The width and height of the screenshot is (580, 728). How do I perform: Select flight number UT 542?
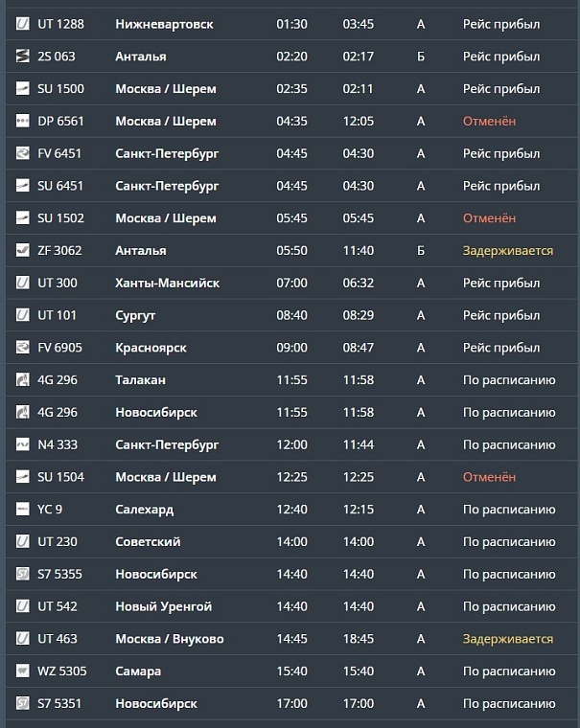[x=58, y=606]
